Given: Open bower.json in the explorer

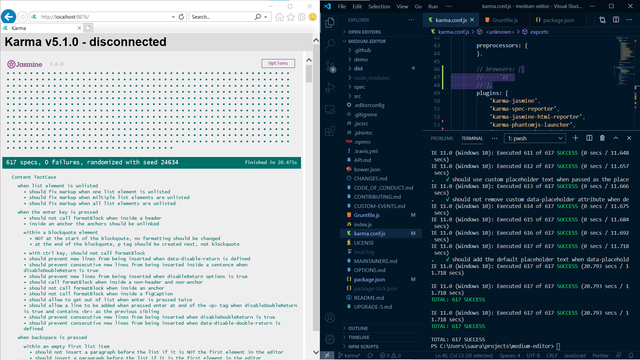Looking at the screenshot, I should tap(367, 169).
